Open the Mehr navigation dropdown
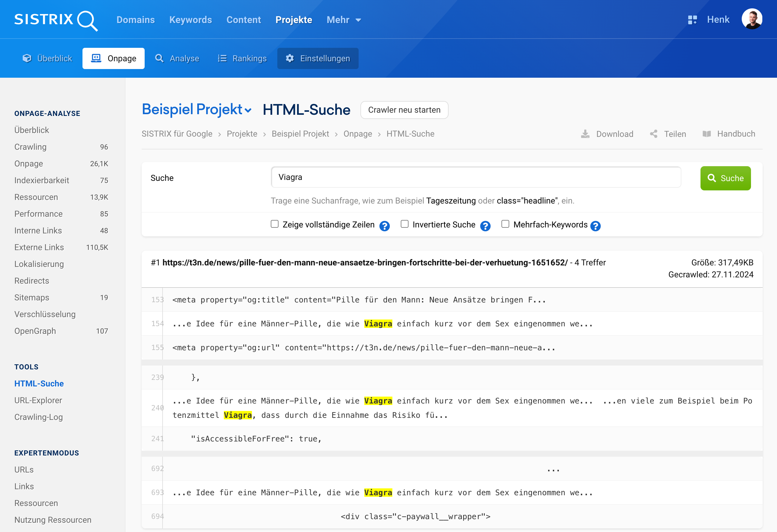The image size is (777, 532). [344, 19]
